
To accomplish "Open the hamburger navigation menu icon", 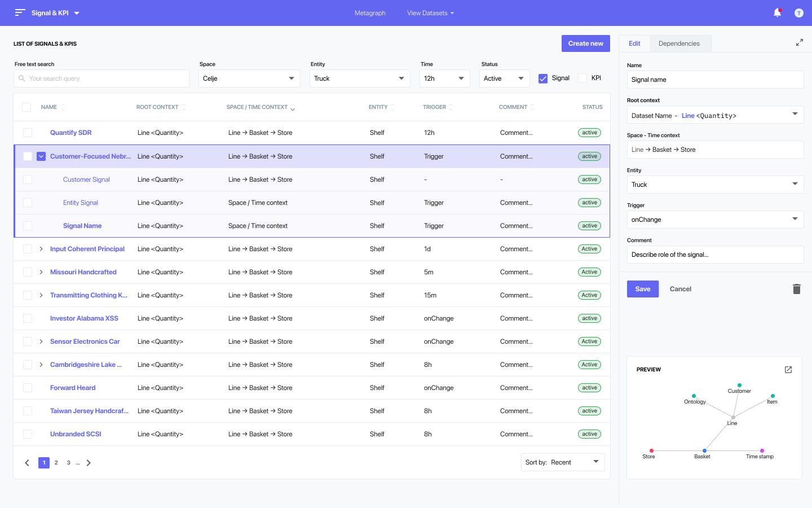I will point(20,12).
